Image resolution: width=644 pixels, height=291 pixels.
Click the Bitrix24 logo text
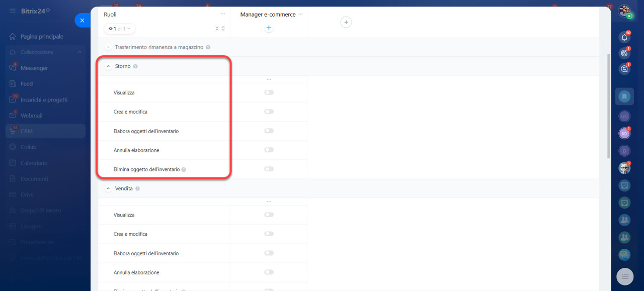tap(33, 11)
